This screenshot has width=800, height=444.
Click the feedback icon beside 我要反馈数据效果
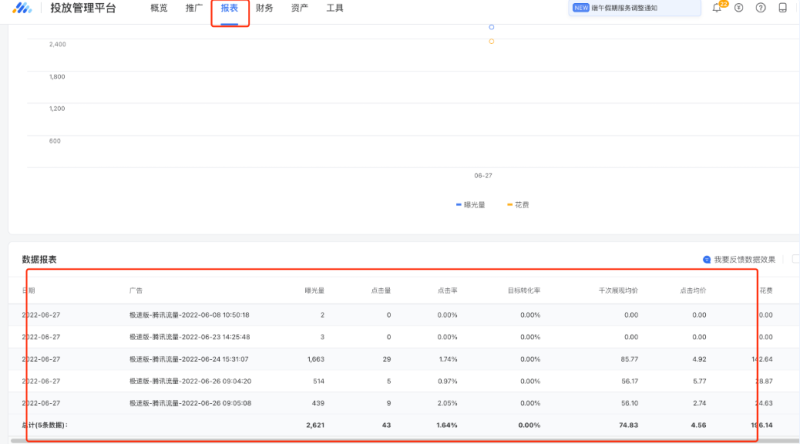[707, 260]
